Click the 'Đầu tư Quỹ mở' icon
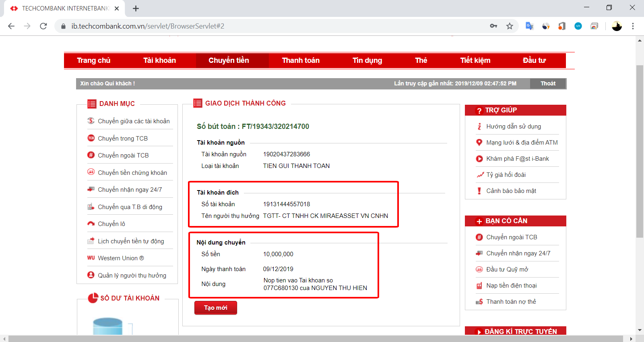Image resolution: width=644 pixels, height=342 pixels. 479,269
